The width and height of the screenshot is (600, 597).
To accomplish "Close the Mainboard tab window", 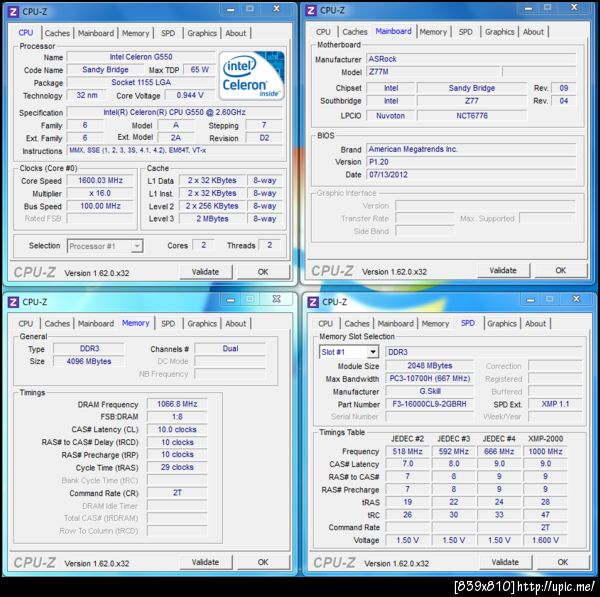I will tap(574, 7).
